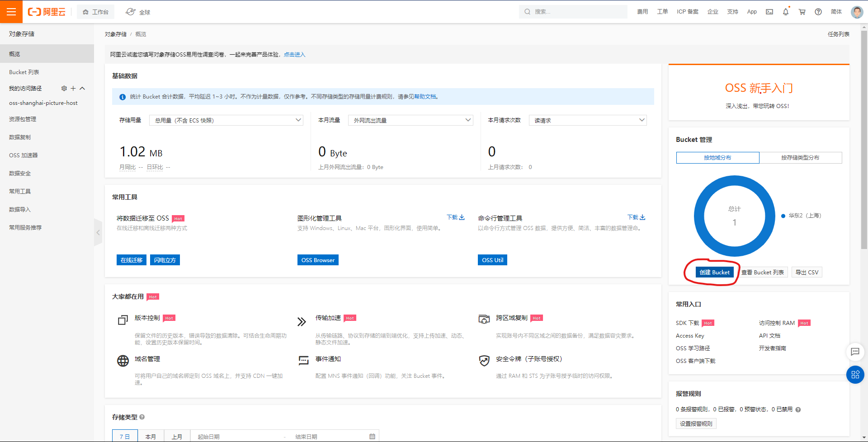Viewport: 868px width, 442px height.
Task: Switch to 按存储类型分布 view
Action: (x=800, y=158)
